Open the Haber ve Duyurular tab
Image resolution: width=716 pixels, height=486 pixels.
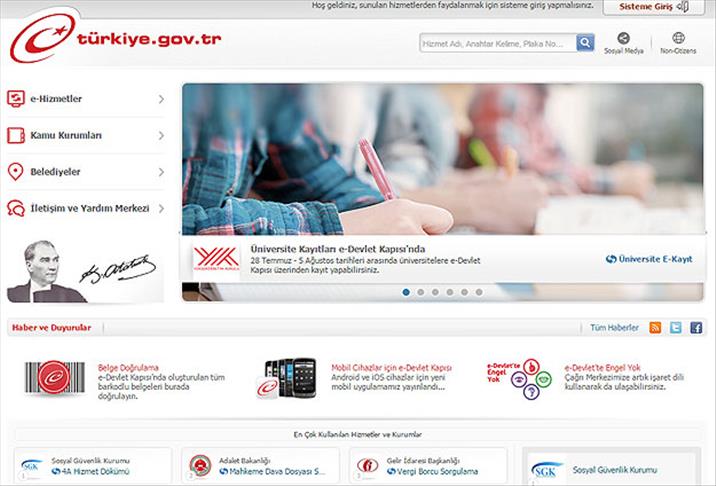pyautogui.click(x=51, y=327)
